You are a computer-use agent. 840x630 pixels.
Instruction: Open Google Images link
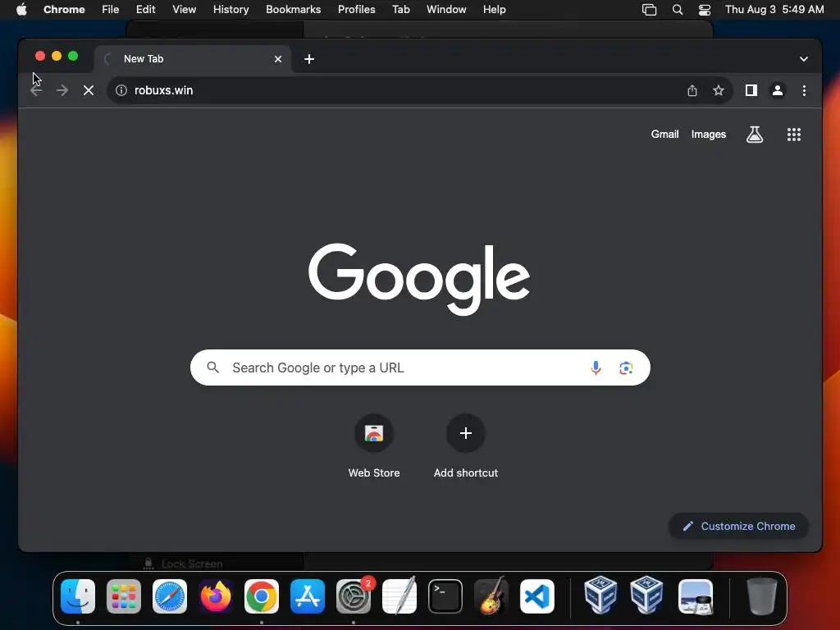pos(708,135)
